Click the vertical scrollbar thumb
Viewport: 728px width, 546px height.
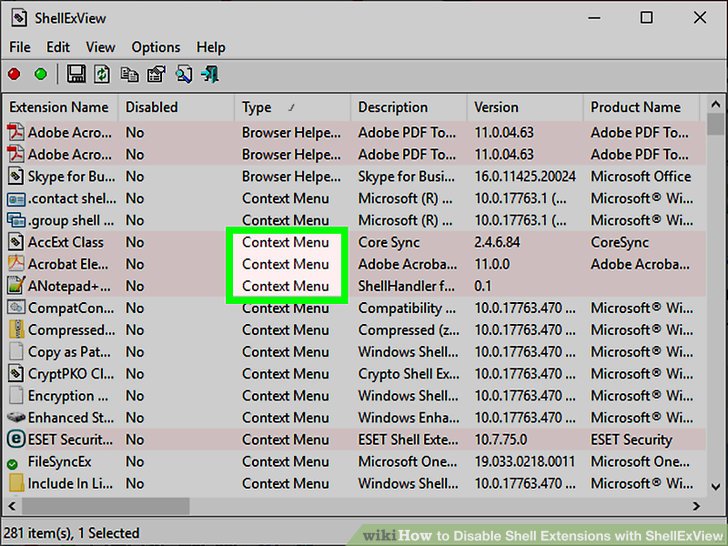[x=715, y=124]
